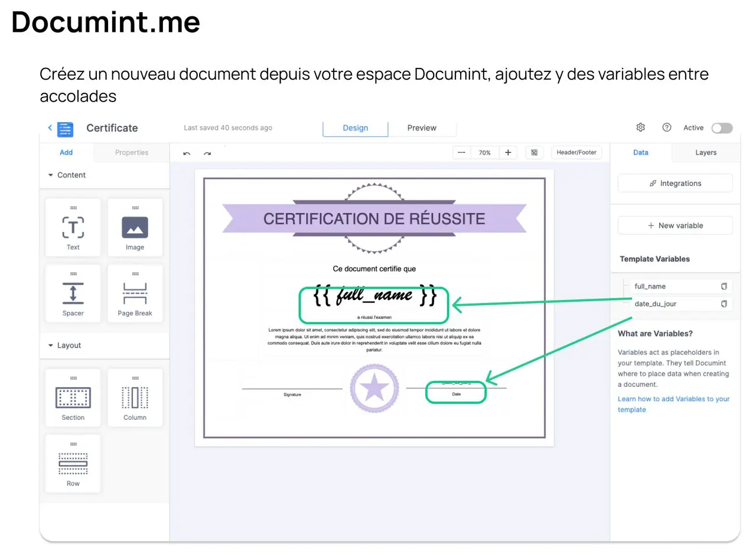Select the Row layout block
This screenshot has width=756, height=555.
[x=73, y=463]
